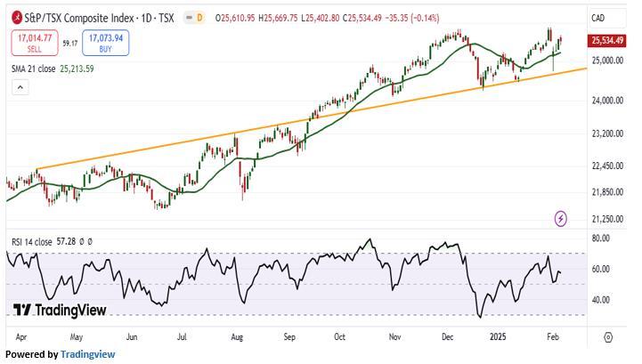Click the Feb label on the time axis
This screenshot has height=364, width=642.
click(x=553, y=337)
